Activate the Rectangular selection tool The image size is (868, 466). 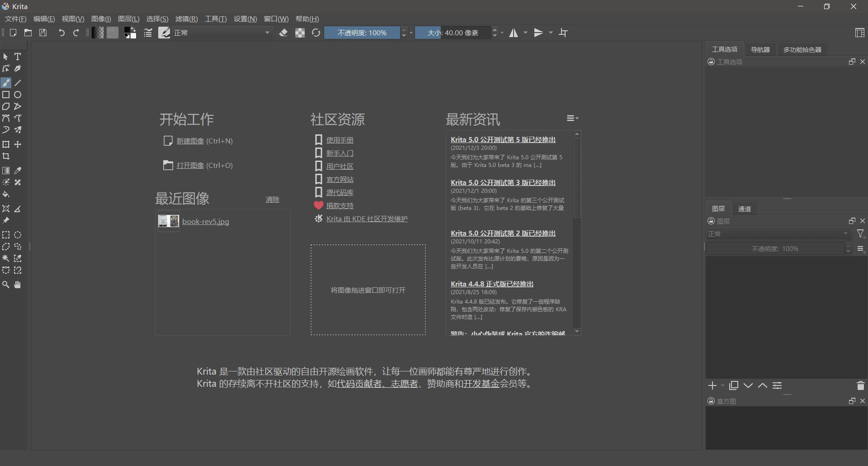pyautogui.click(x=6, y=235)
